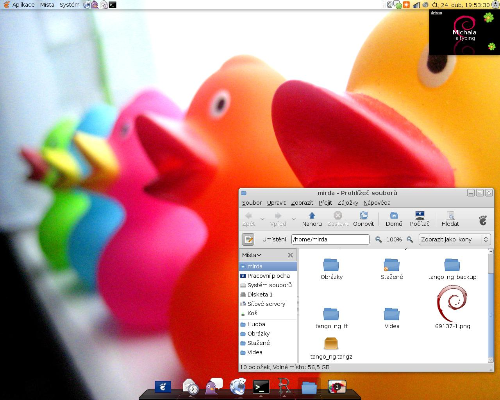Close the Místa side pane
500x400 pixels.
point(290,255)
